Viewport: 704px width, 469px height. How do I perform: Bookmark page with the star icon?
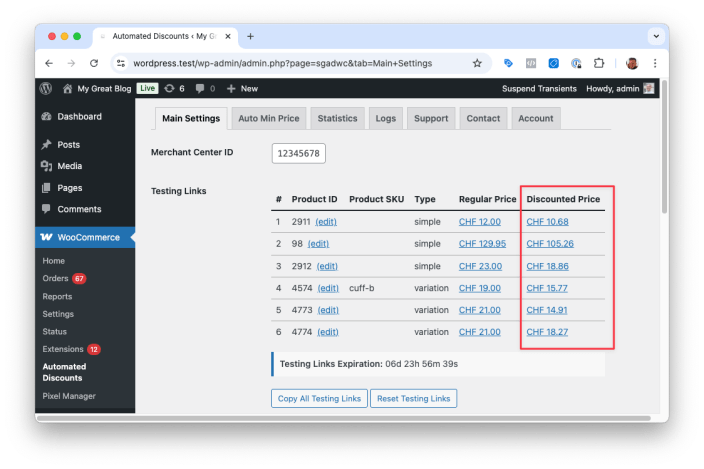[477, 62]
